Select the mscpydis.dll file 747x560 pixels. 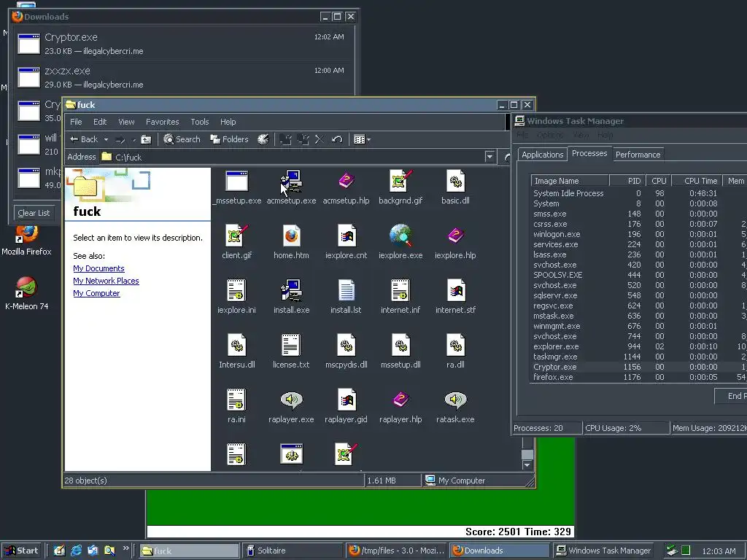coord(346,352)
